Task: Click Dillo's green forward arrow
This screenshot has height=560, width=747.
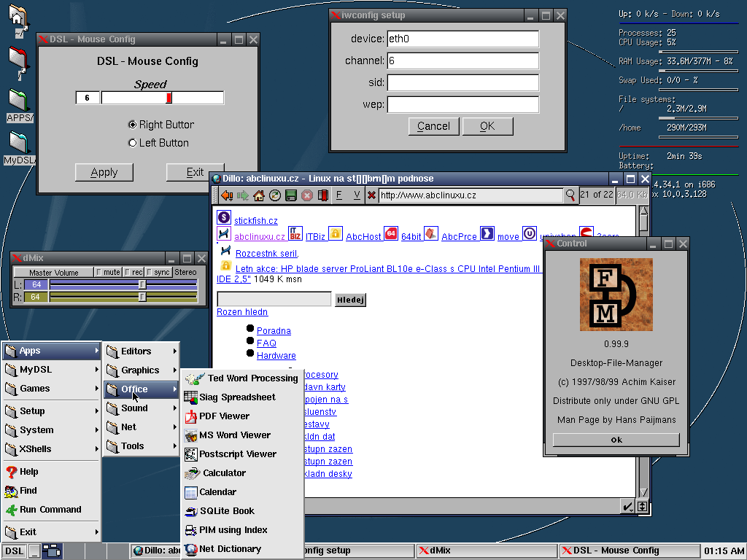Action: point(243,195)
